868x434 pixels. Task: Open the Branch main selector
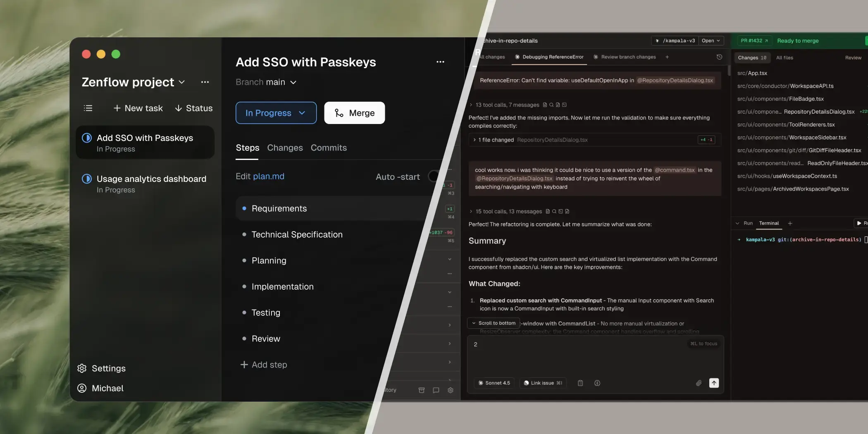coord(266,82)
